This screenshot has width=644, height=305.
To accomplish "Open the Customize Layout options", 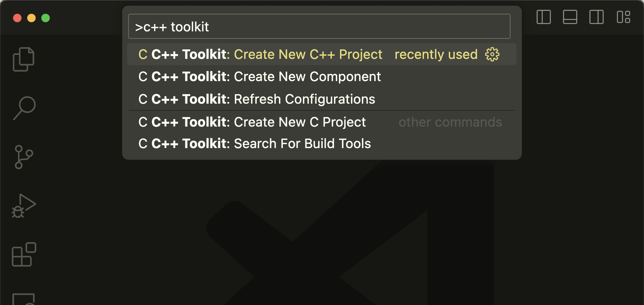I will tap(624, 17).
